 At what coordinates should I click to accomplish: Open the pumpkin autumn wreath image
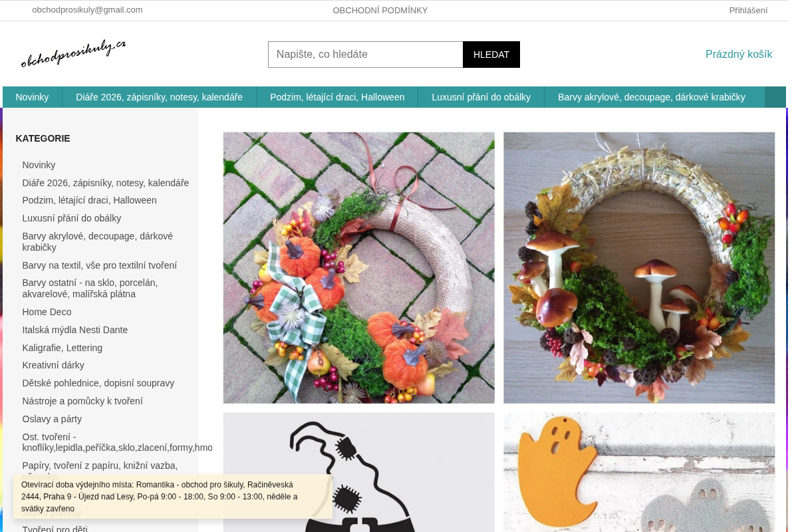(359, 268)
